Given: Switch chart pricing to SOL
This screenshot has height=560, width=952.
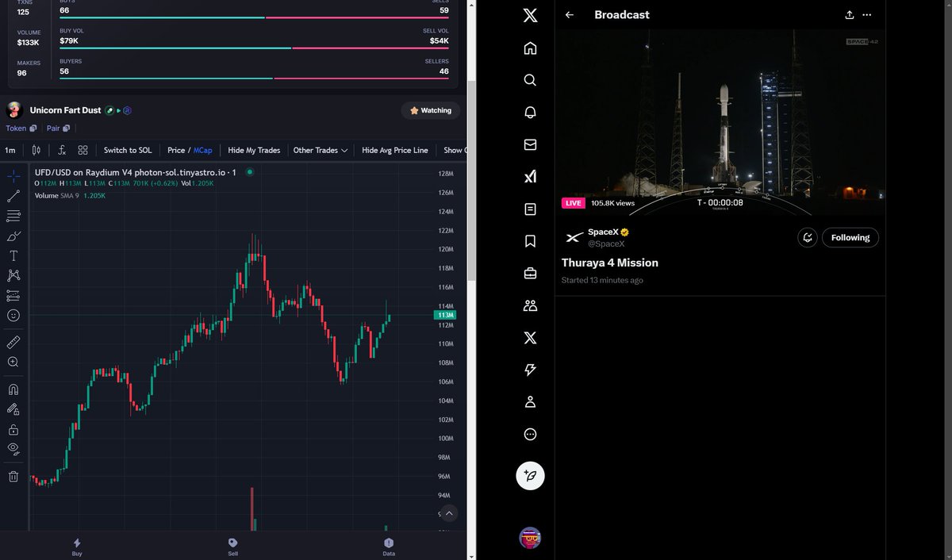Looking at the screenshot, I should (127, 149).
